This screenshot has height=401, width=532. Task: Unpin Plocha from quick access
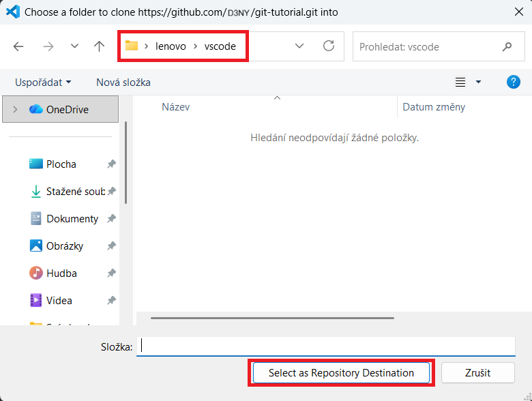(x=111, y=164)
